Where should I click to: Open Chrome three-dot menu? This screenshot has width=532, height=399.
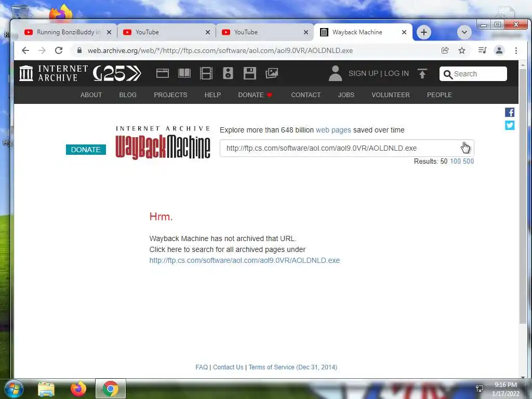coord(516,50)
